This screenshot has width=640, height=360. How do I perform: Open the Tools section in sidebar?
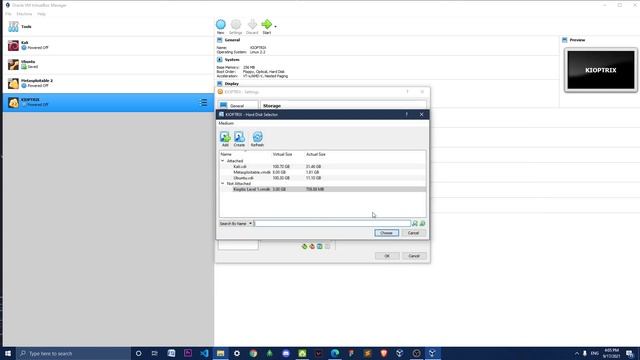108,27
